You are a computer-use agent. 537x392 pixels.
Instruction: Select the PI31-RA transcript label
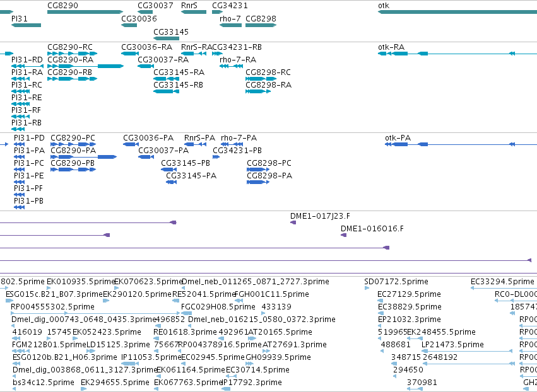27,72
